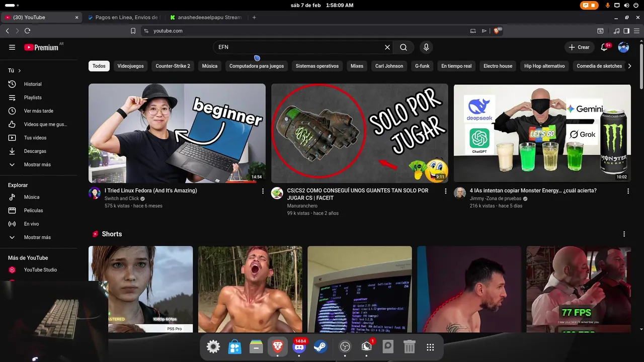
Task: Open the Monster Energy IA thumbnail
Action: click(542, 133)
